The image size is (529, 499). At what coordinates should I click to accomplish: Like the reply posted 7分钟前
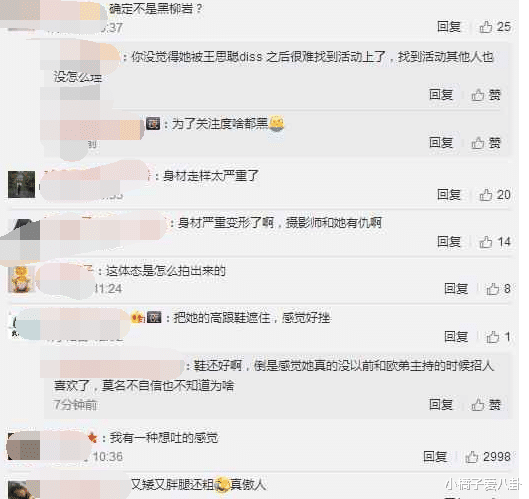(486, 405)
